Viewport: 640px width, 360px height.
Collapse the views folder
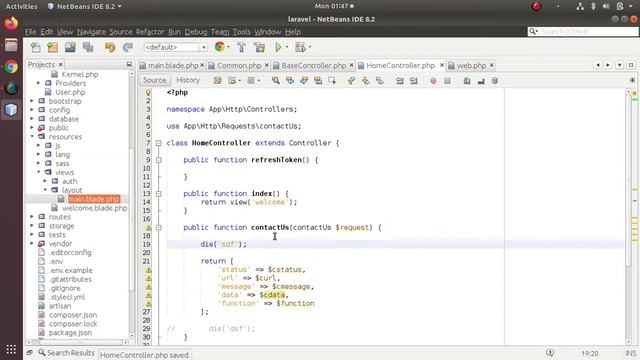coord(39,172)
